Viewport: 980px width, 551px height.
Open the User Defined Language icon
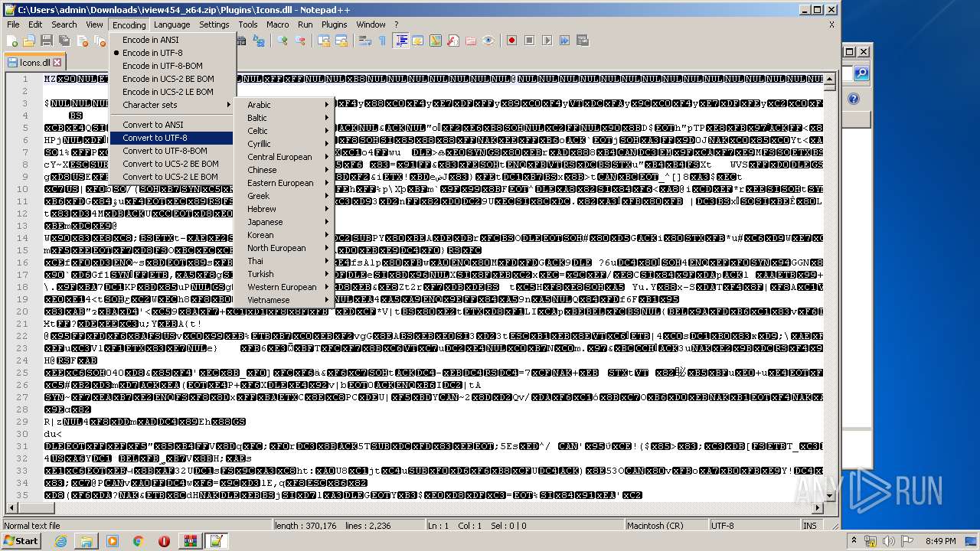[x=418, y=41]
